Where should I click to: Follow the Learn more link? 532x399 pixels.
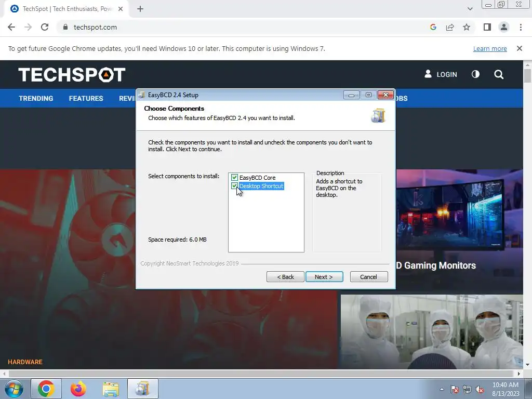pos(490,48)
